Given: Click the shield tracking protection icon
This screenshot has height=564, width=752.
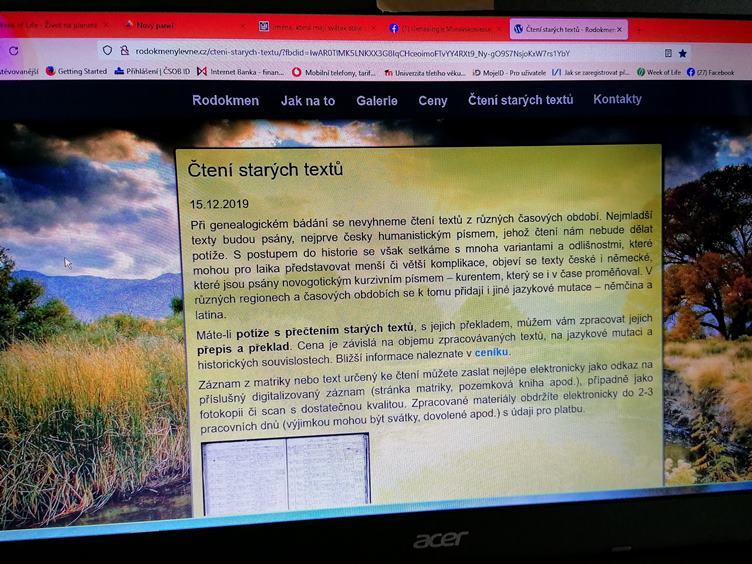Looking at the screenshot, I should coord(107,50).
